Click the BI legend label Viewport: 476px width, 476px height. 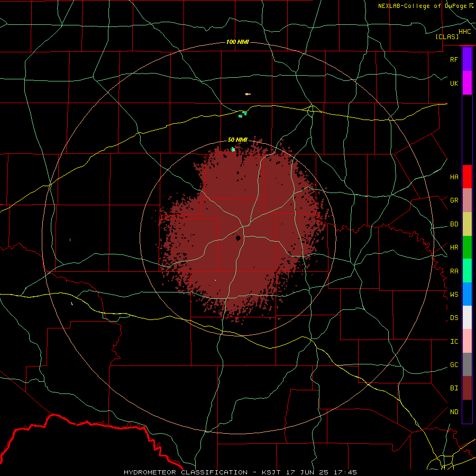click(454, 388)
